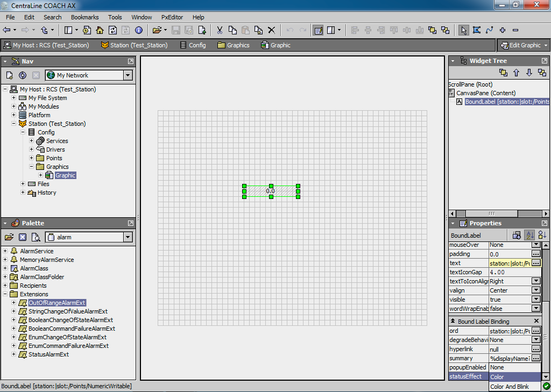Maximize the Palette panel with corner icon
This screenshot has width=551, height=392.
click(131, 223)
